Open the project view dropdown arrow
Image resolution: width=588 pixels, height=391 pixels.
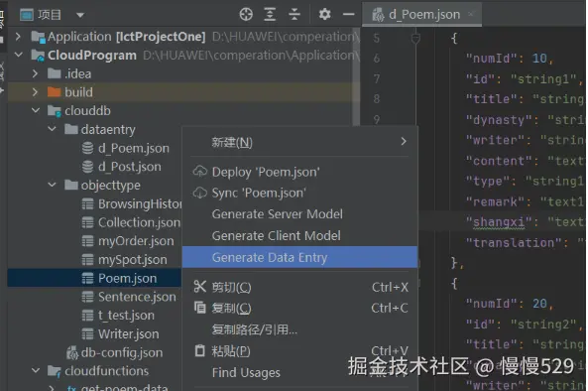tap(80, 15)
